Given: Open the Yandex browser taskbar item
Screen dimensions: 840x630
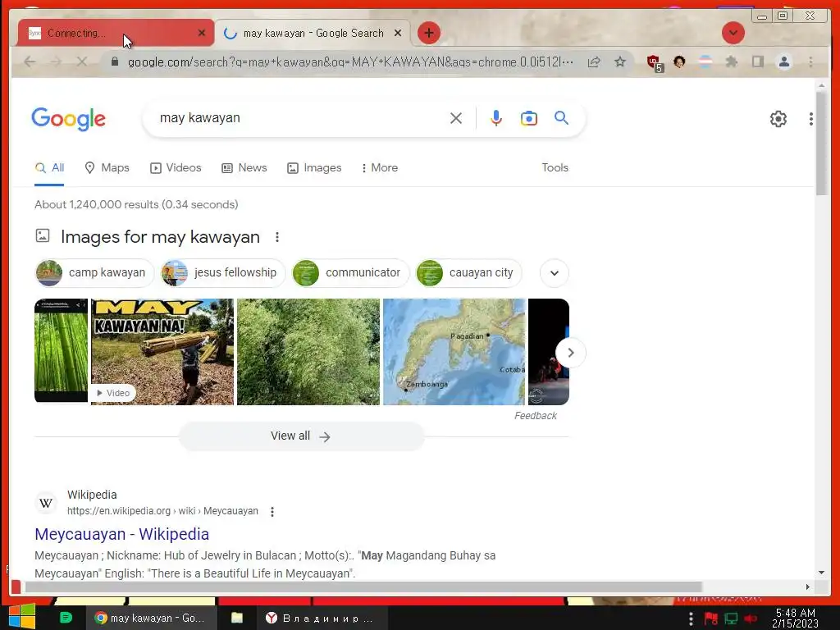Looking at the screenshot, I should 322,618.
